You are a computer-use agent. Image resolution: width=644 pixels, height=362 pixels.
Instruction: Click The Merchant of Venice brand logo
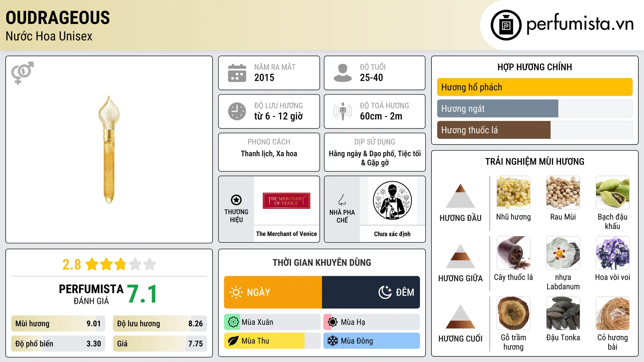tap(286, 201)
